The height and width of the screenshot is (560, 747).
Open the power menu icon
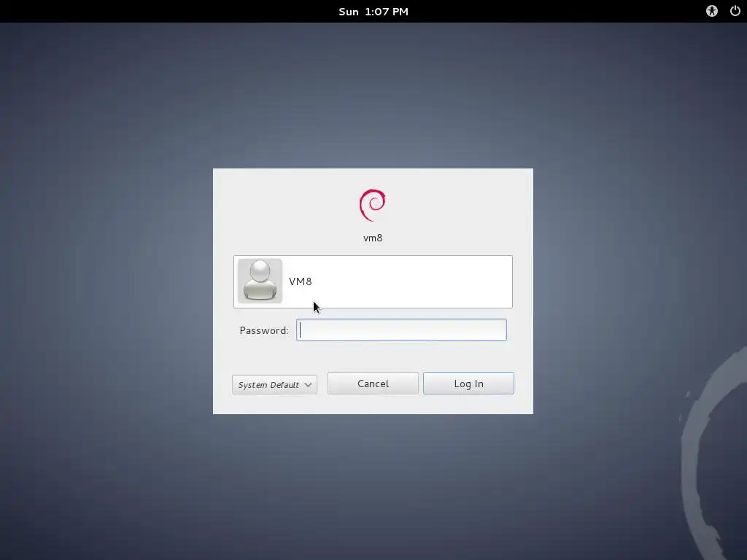735,11
